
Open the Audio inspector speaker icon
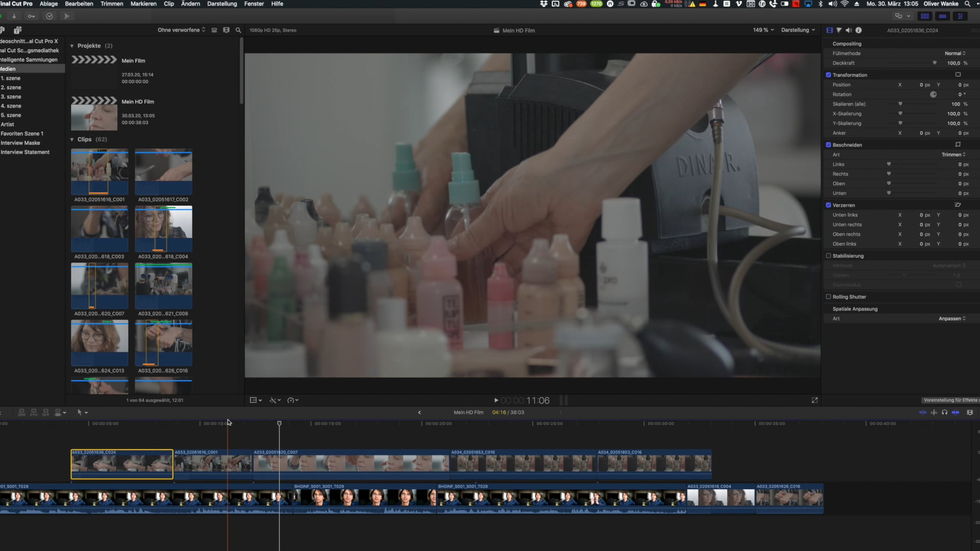click(x=848, y=30)
